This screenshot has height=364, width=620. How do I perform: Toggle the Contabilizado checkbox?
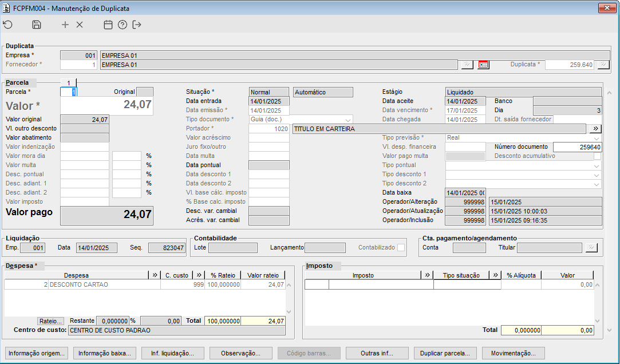(x=401, y=248)
